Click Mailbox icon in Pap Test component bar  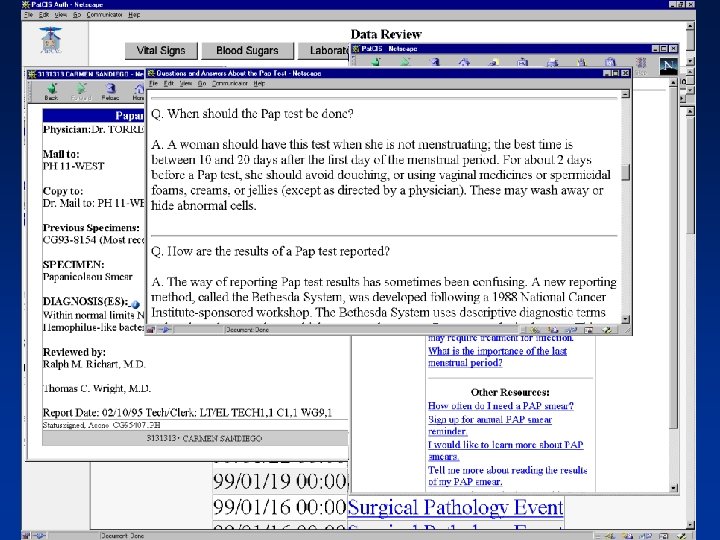point(553,330)
